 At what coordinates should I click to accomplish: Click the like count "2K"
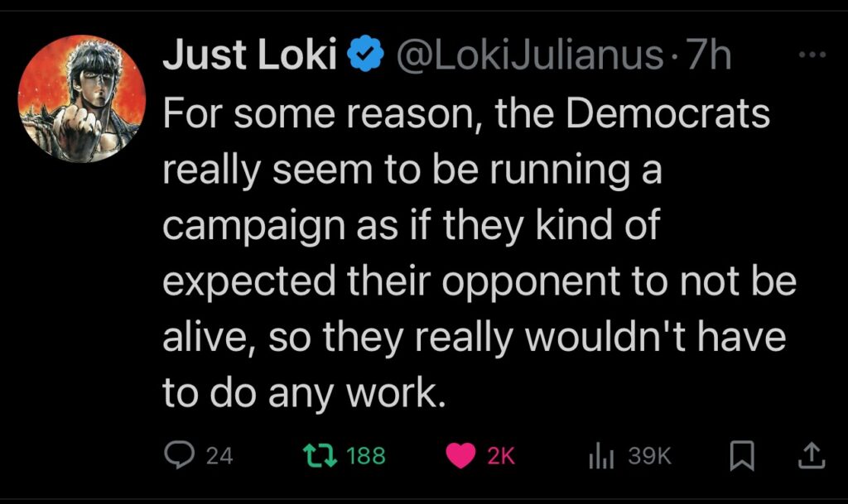tap(501, 455)
